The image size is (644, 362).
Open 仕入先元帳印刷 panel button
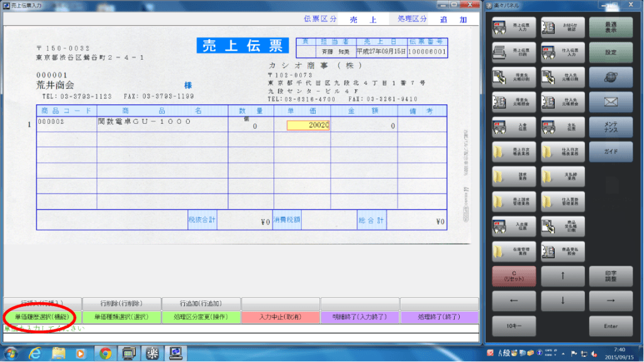(563, 77)
